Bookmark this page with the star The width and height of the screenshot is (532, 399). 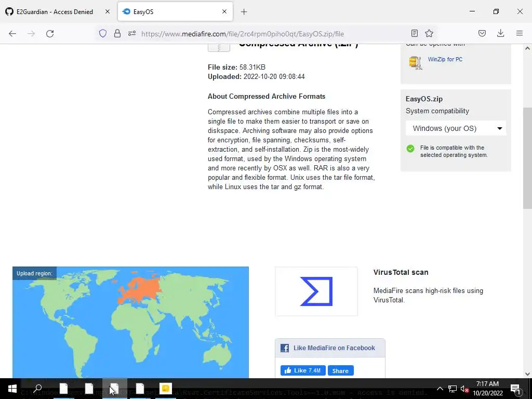429,33
